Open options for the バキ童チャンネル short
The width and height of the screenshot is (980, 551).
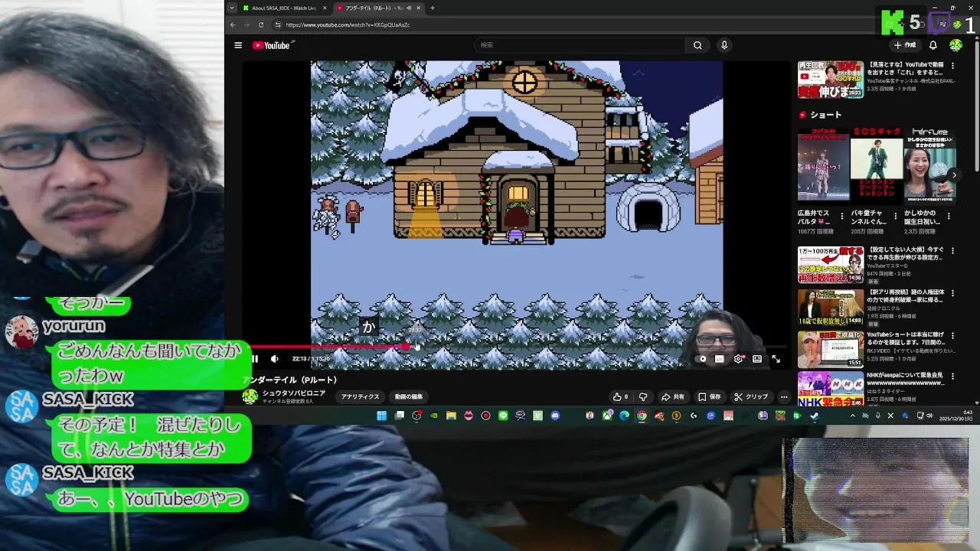(x=897, y=217)
